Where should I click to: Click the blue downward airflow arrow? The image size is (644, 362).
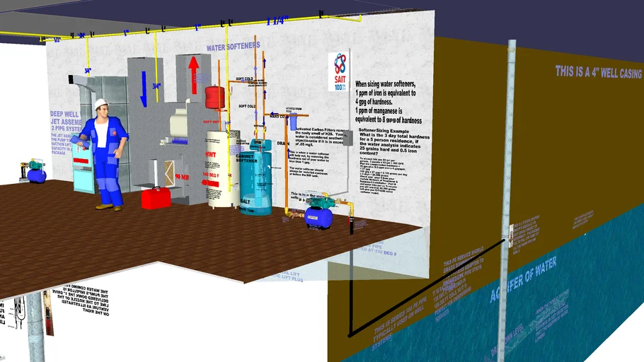(x=143, y=88)
